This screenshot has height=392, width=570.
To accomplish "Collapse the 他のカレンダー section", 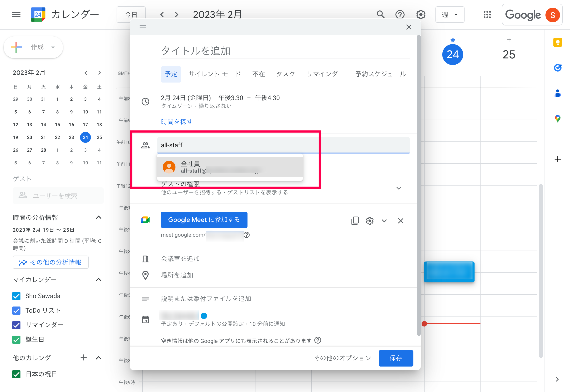I will [98, 357].
